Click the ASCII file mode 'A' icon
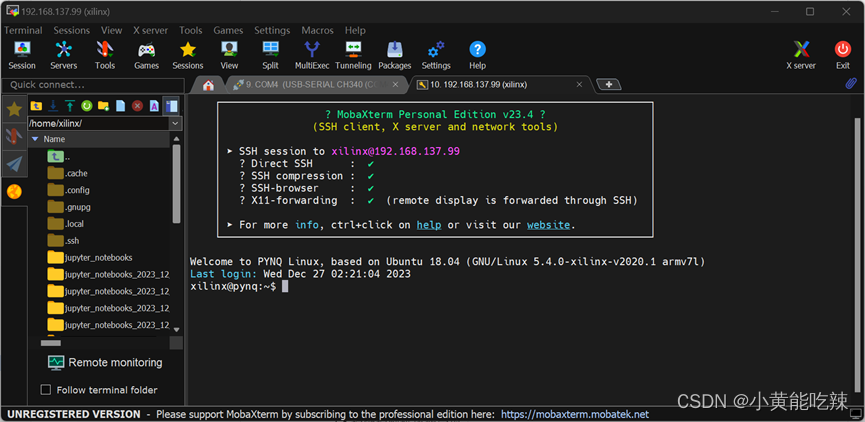The height and width of the screenshot is (422, 865). (x=154, y=106)
